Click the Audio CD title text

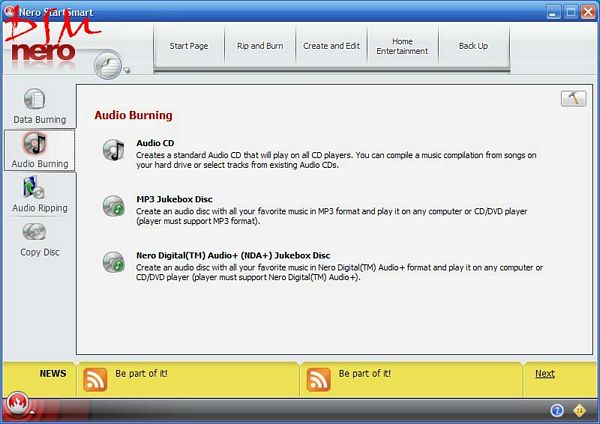[155, 143]
